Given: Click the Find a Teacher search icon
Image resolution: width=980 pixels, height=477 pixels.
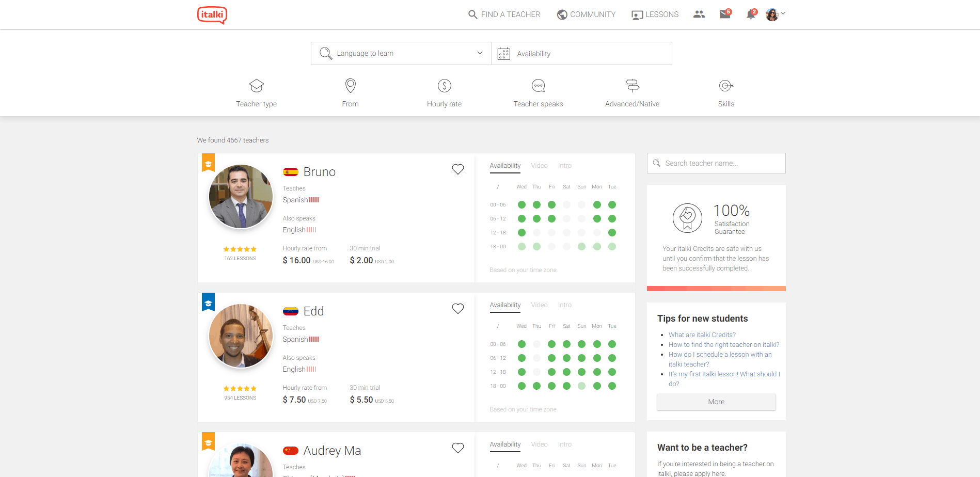Looking at the screenshot, I should pyautogui.click(x=472, y=14).
